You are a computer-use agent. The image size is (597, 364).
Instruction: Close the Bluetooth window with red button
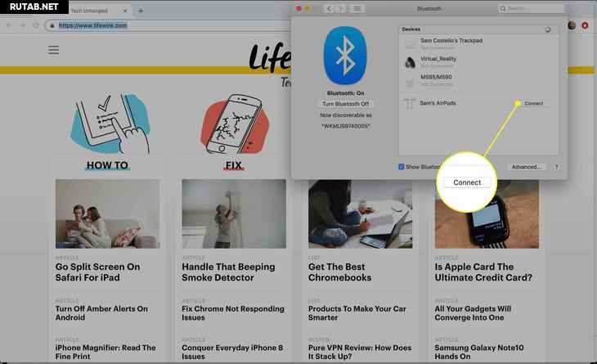coord(298,8)
